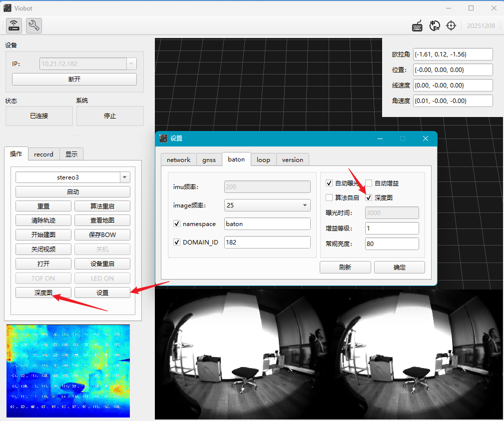Click the 启动 start button
This screenshot has height=421, width=504.
coord(73,192)
